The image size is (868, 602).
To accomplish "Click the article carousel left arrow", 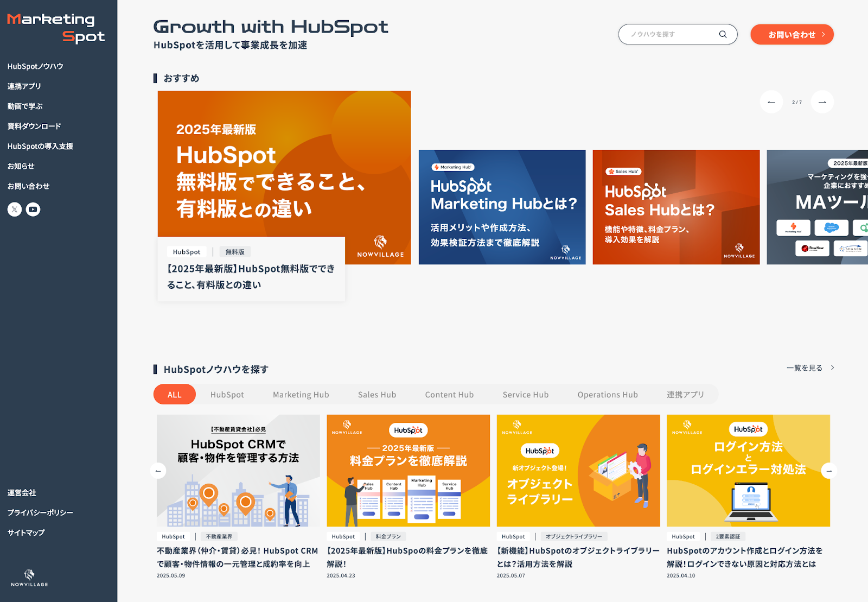I will tap(158, 471).
